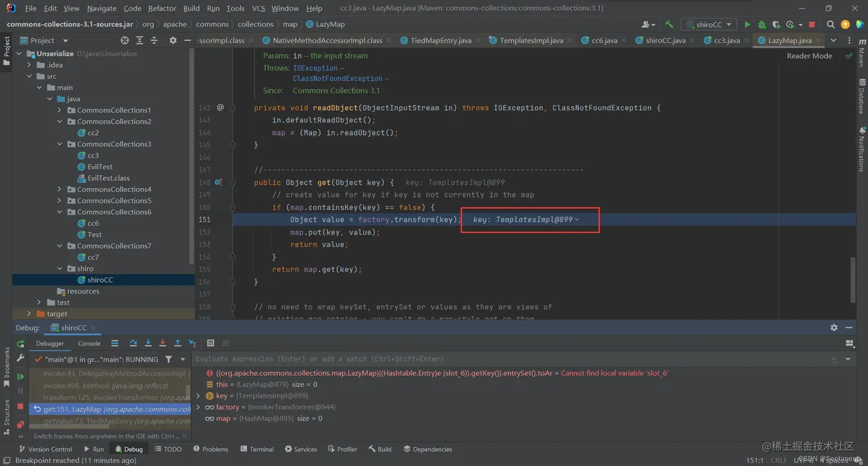Click the Resume Program icon in debug sidebar

(x=21, y=376)
